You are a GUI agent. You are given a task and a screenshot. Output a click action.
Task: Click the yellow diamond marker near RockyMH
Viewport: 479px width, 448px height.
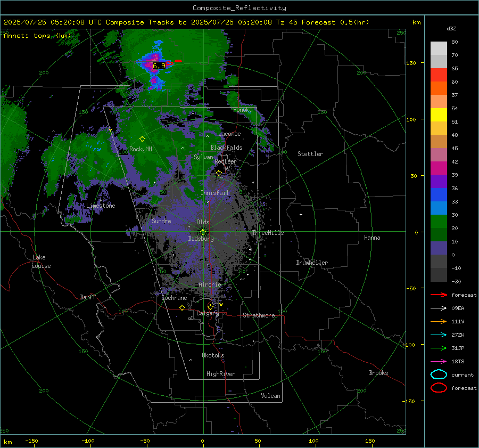pyautogui.click(x=142, y=139)
